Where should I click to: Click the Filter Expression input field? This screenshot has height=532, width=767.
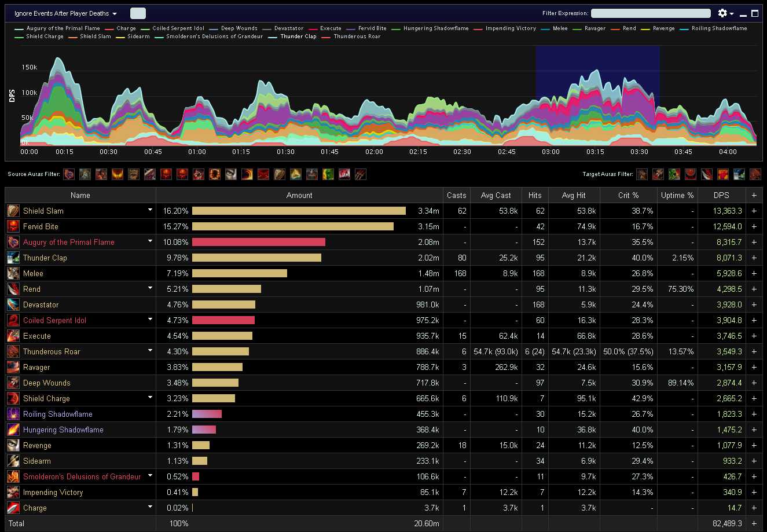point(651,13)
